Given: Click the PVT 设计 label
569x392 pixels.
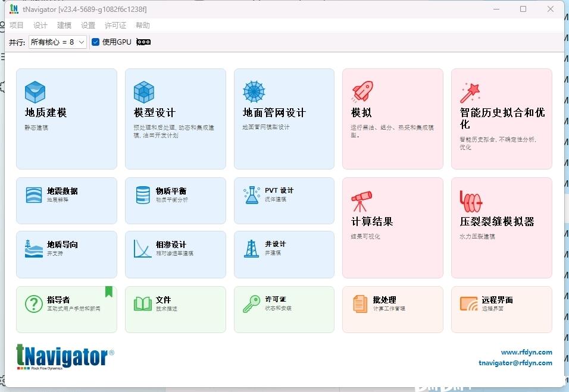Looking at the screenshot, I should pos(279,190).
